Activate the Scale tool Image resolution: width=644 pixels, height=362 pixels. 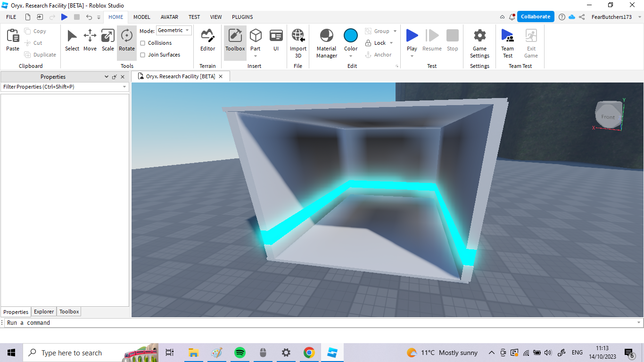(108, 41)
